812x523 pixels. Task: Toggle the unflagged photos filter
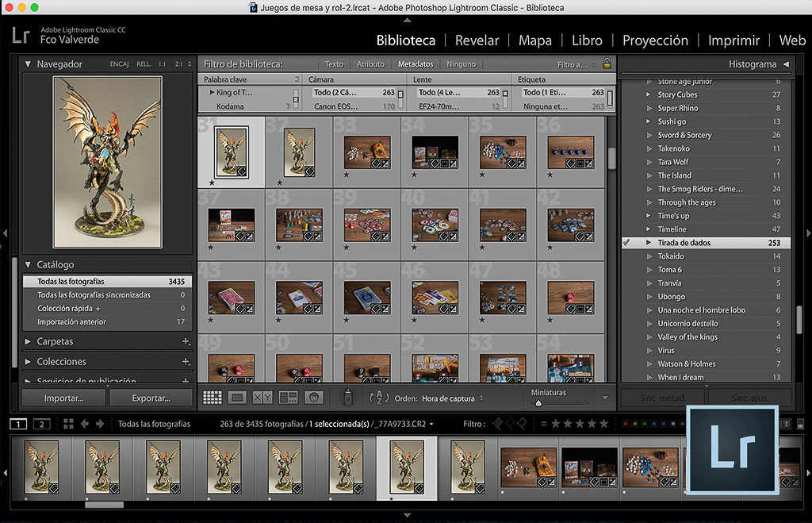click(x=510, y=424)
